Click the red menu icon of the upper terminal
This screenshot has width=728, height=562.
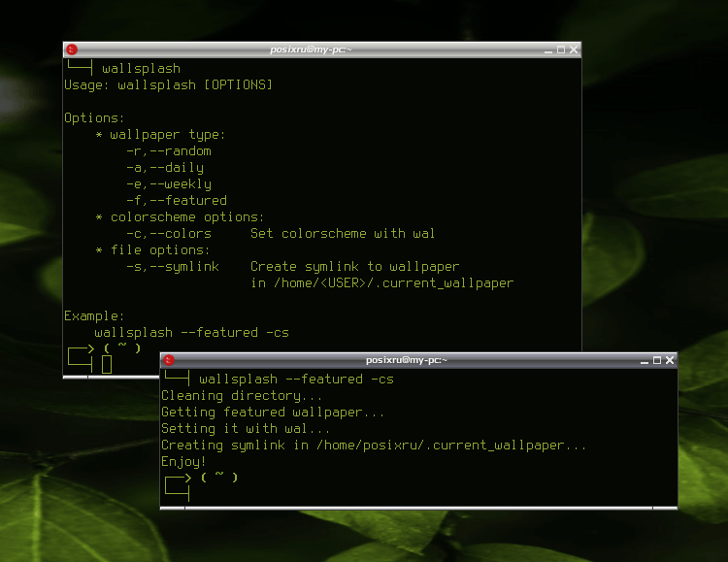click(72, 50)
